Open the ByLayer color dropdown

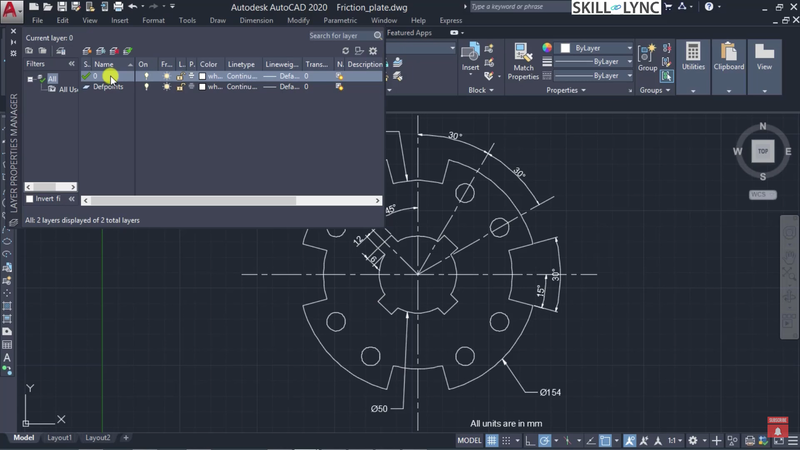629,48
